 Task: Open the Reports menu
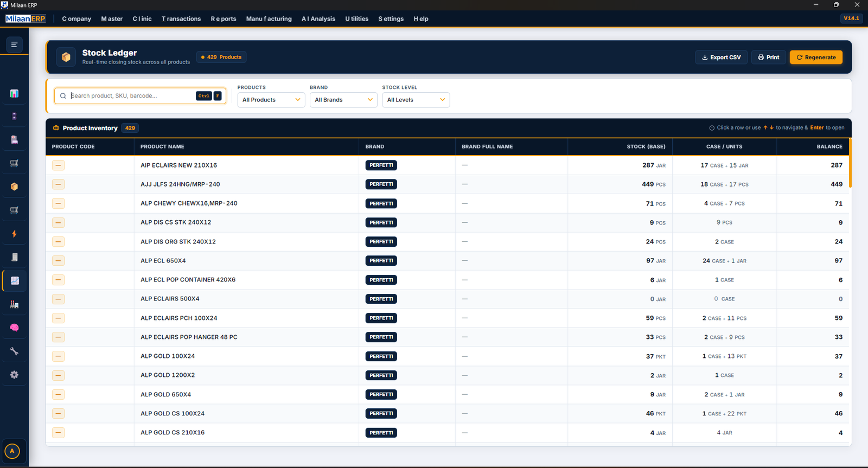tap(224, 19)
